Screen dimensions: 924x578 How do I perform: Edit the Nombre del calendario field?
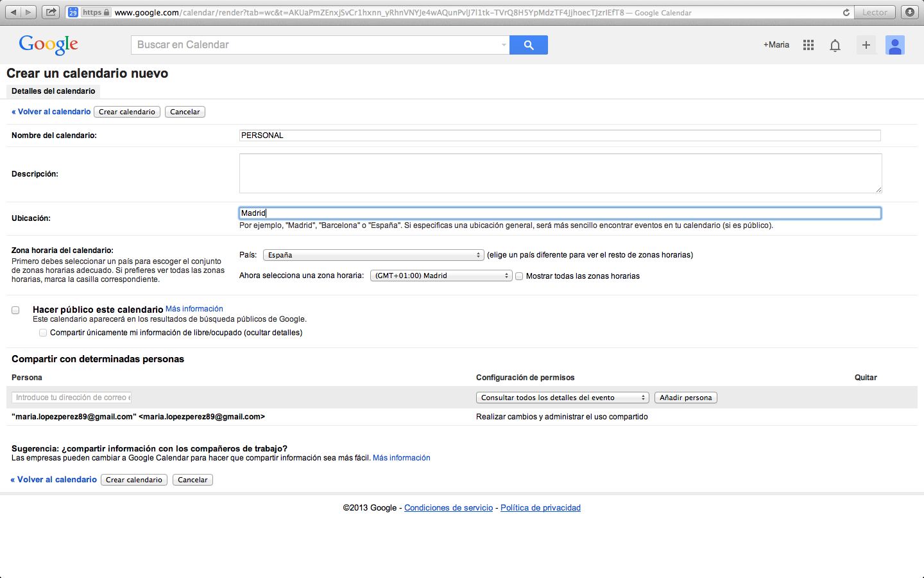560,136
